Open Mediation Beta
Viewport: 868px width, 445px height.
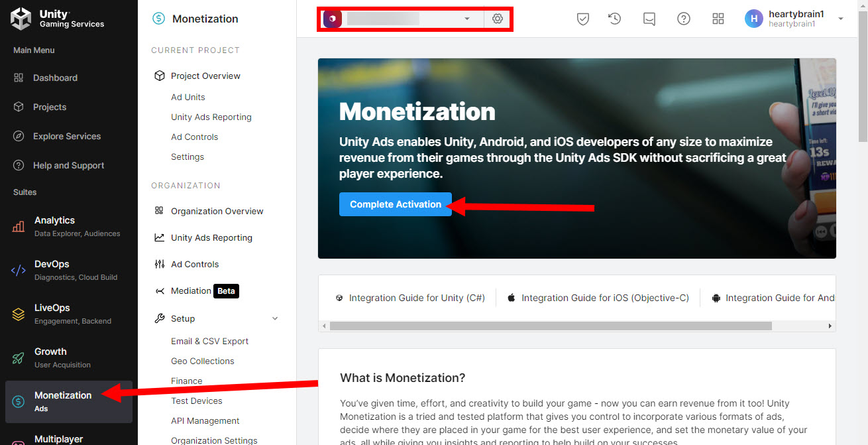pyautogui.click(x=204, y=290)
